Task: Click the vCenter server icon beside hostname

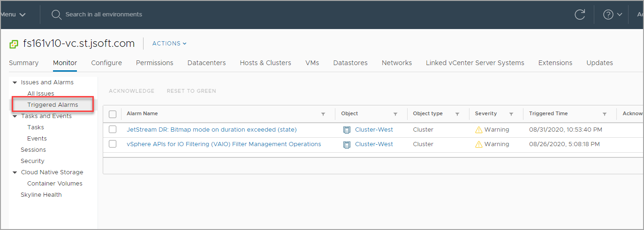Action: point(14,44)
